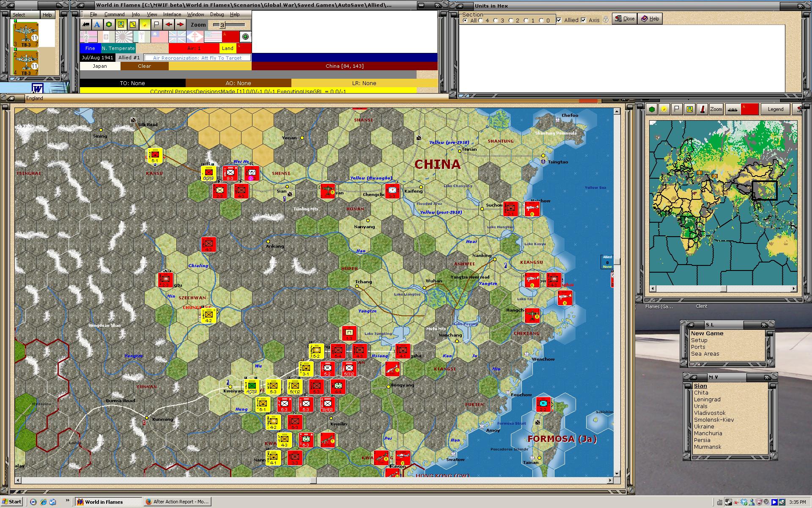The width and height of the screenshot is (812, 508).
Task: Select the Free French Lorraine cross flag
Action: point(195,37)
